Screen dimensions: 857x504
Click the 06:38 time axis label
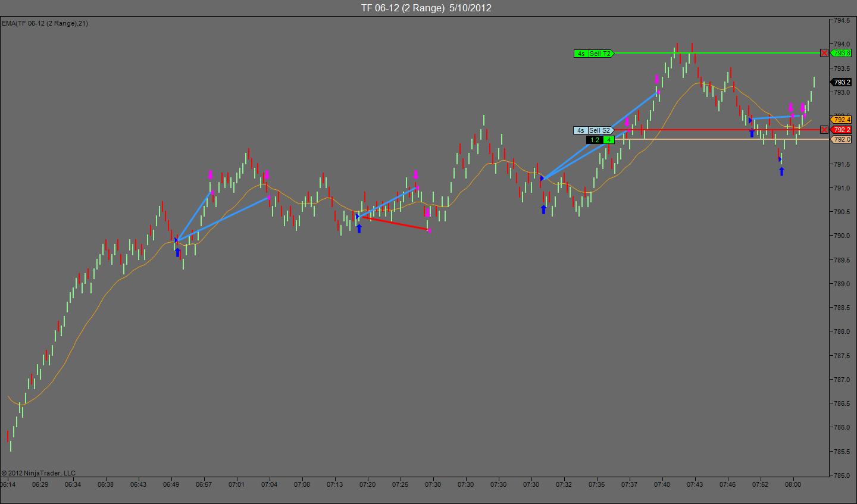(x=106, y=484)
